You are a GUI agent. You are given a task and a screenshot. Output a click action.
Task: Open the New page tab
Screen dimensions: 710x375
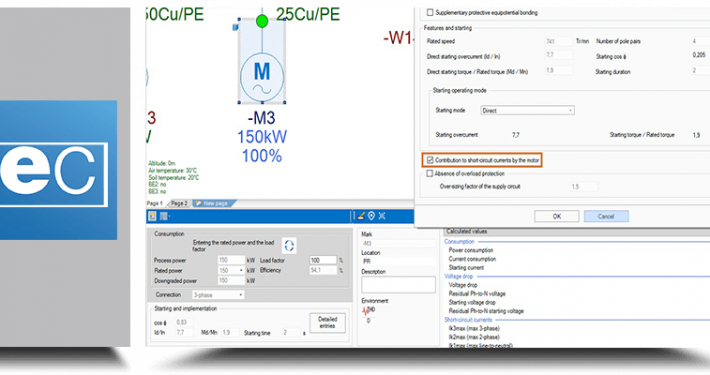tap(214, 203)
